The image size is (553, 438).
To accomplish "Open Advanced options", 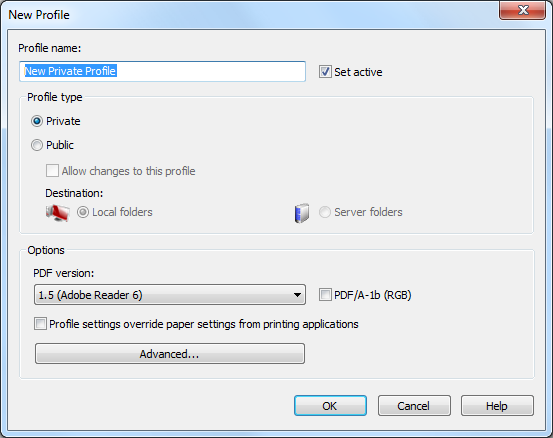I will [170, 353].
